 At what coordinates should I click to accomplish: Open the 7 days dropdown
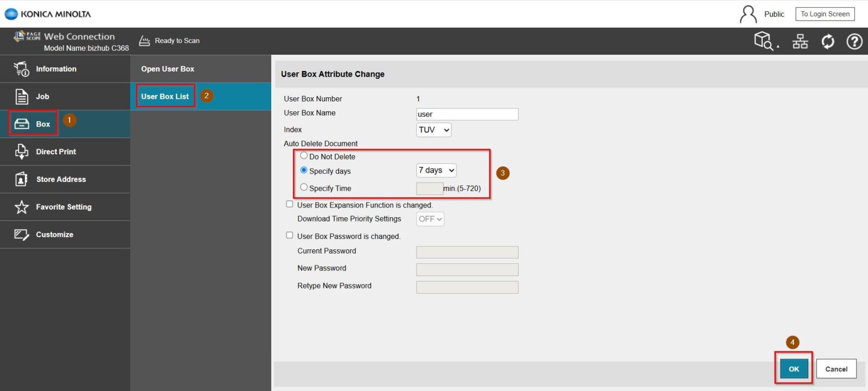tap(436, 171)
